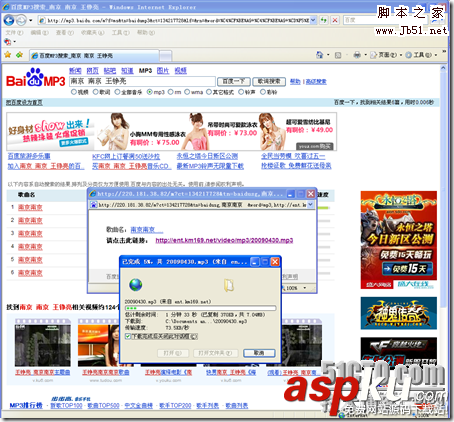Click the Baidu MP3 logo
The width and height of the screenshot is (454, 422).
(x=35, y=78)
